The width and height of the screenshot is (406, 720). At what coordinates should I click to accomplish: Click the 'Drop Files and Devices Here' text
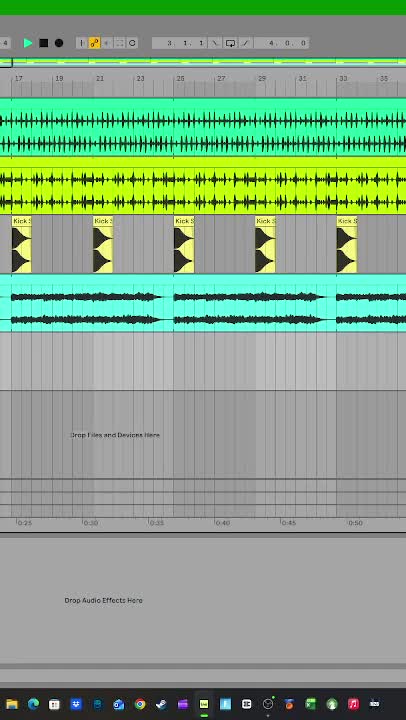tap(115, 435)
